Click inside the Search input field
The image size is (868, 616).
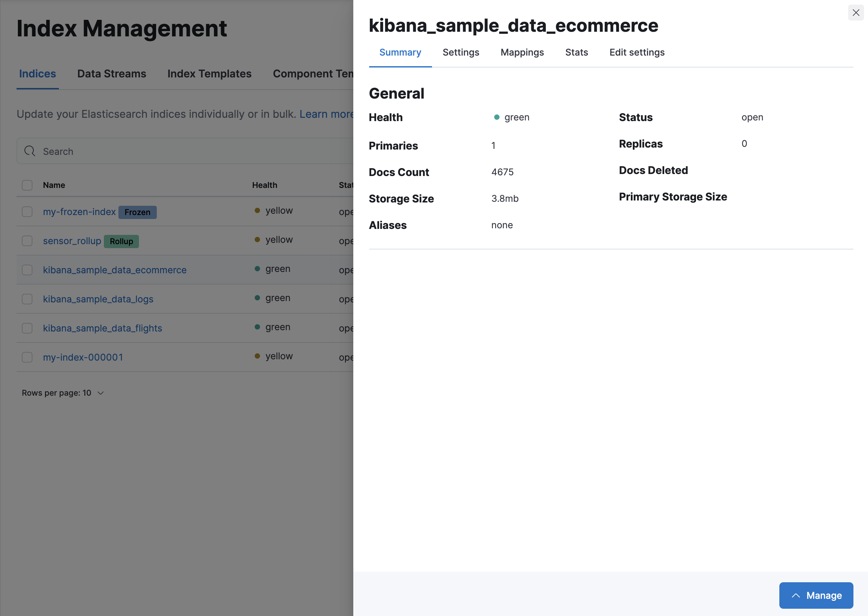[x=152, y=151]
